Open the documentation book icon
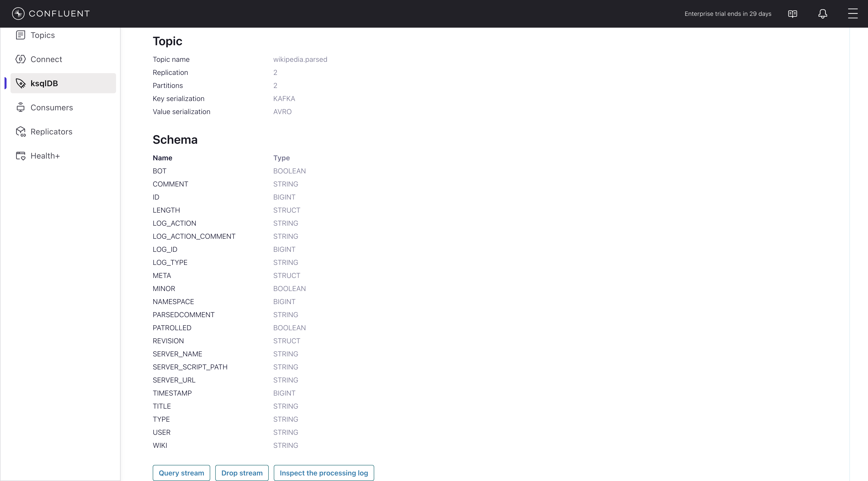868x481 pixels. (792, 14)
